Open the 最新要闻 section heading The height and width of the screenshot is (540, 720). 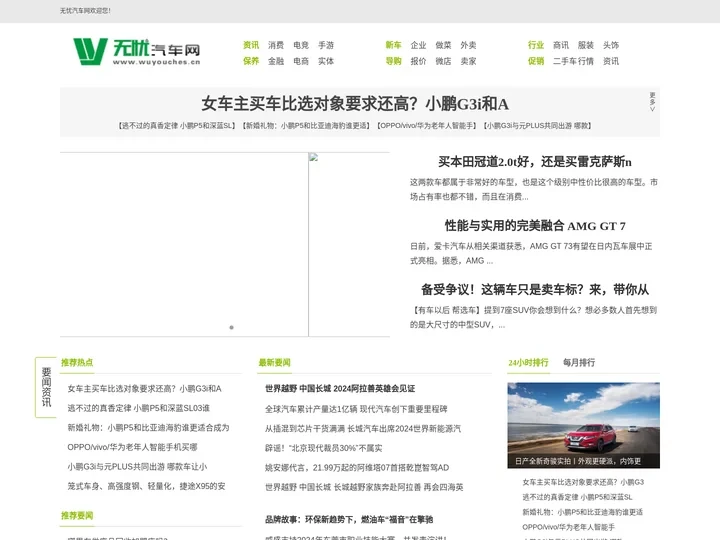pyautogui.click(x=274, y=362)
